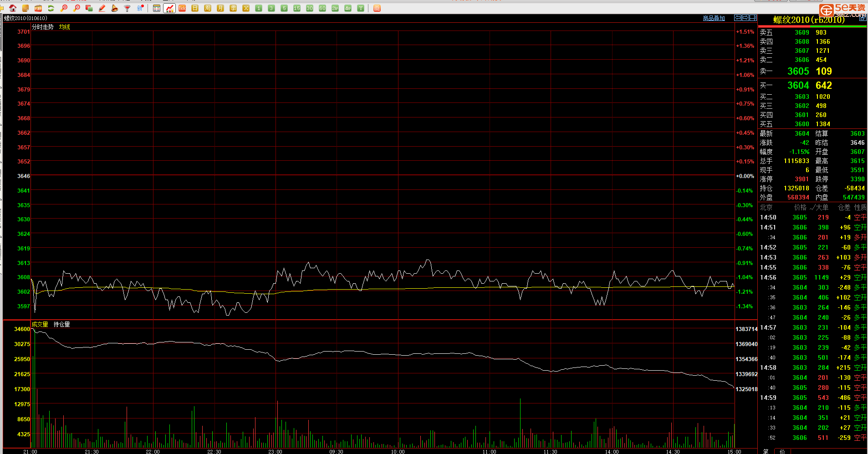Switch to daily (日) K-line period
The width and height of the screenshot is (868, 454).
(x=195, y=8)
